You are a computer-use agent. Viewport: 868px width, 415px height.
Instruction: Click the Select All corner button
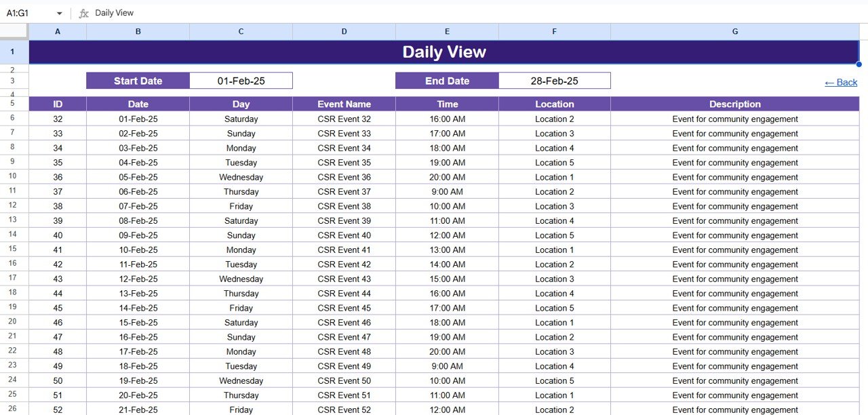click(14, 31)
